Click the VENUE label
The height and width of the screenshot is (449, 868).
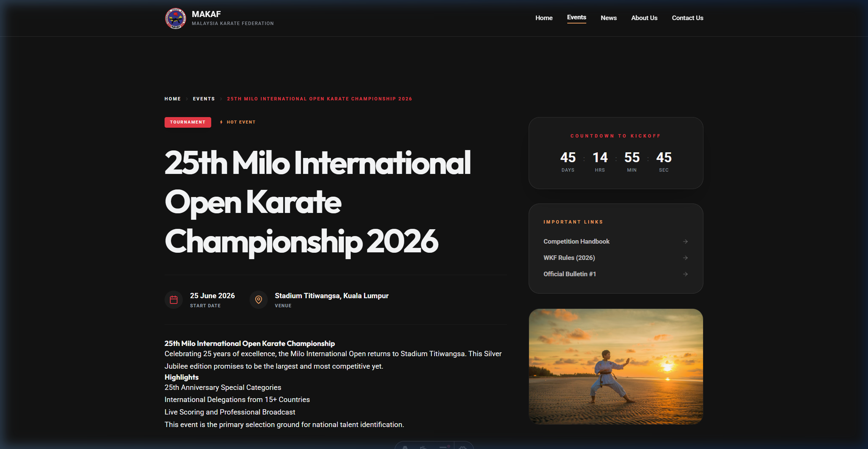pyautogui.click(x=283, y=306)
